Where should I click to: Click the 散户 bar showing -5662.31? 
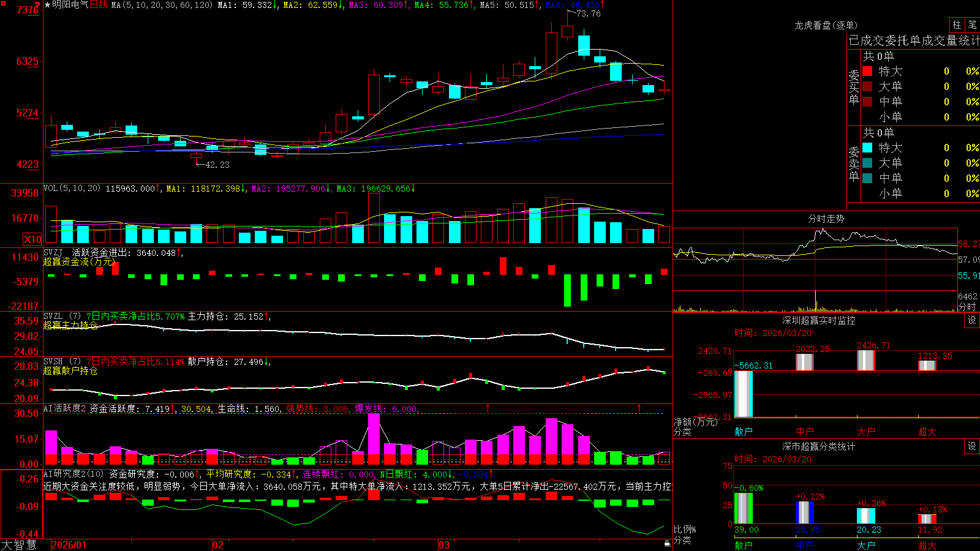point(744,394)
